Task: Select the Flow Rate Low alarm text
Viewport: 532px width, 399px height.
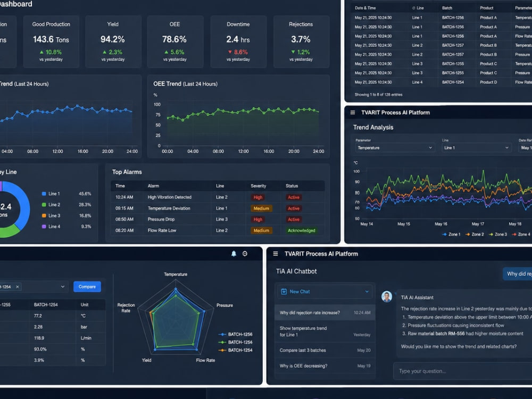Action: [162, 230]
